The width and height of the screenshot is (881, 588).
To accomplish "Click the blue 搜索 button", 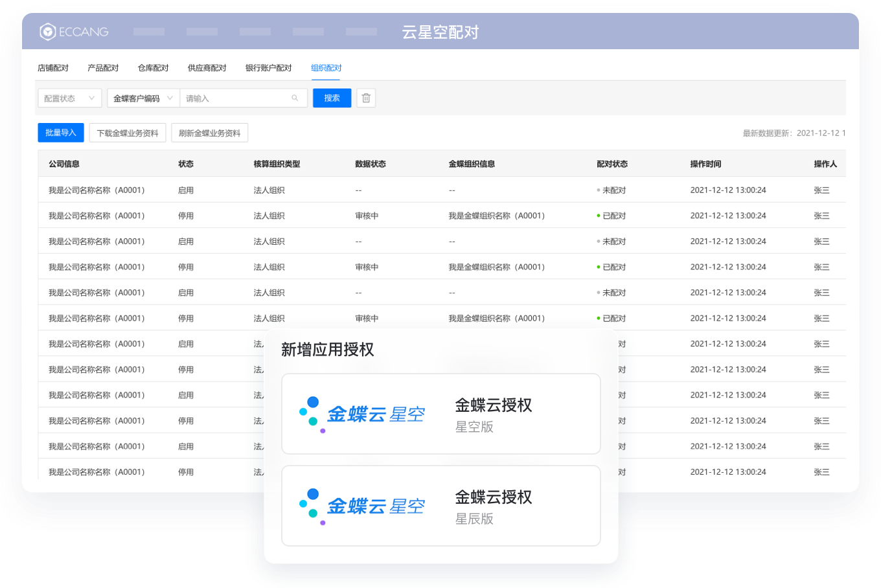I will (332, 98).
